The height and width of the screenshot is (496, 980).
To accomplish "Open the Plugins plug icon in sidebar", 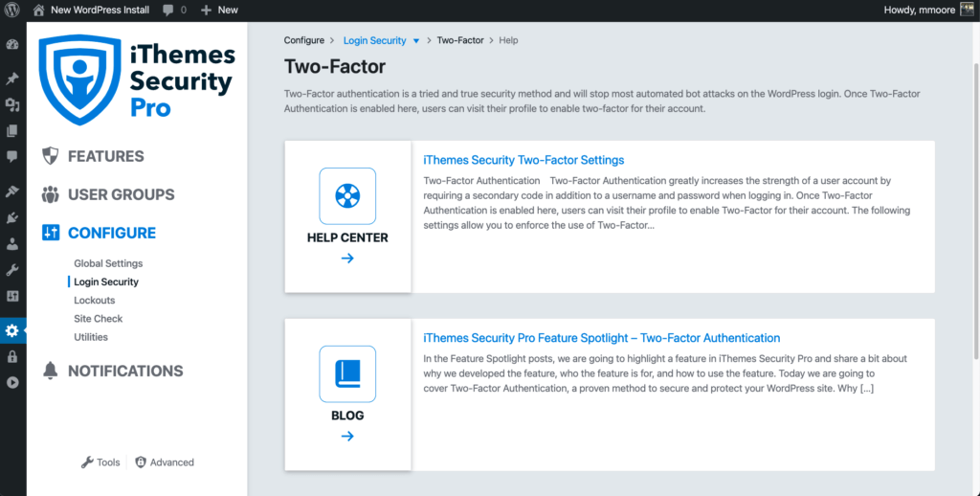I will pos(12,218).
